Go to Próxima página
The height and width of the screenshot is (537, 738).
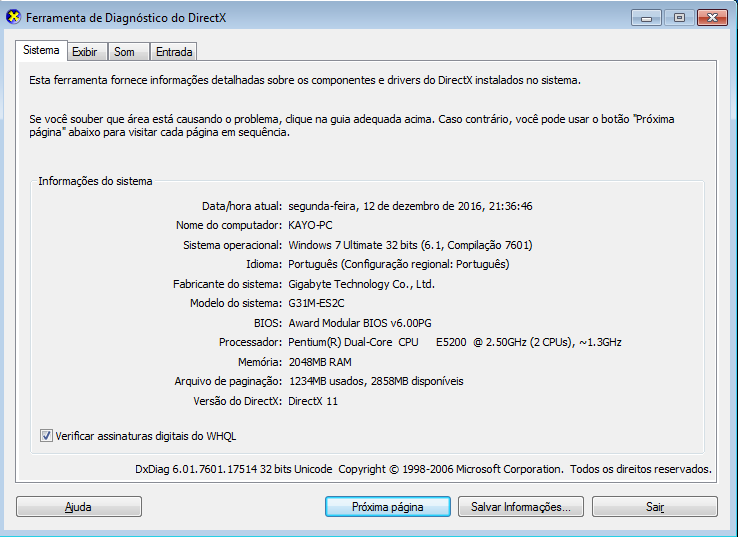click(x=387, y=507)
